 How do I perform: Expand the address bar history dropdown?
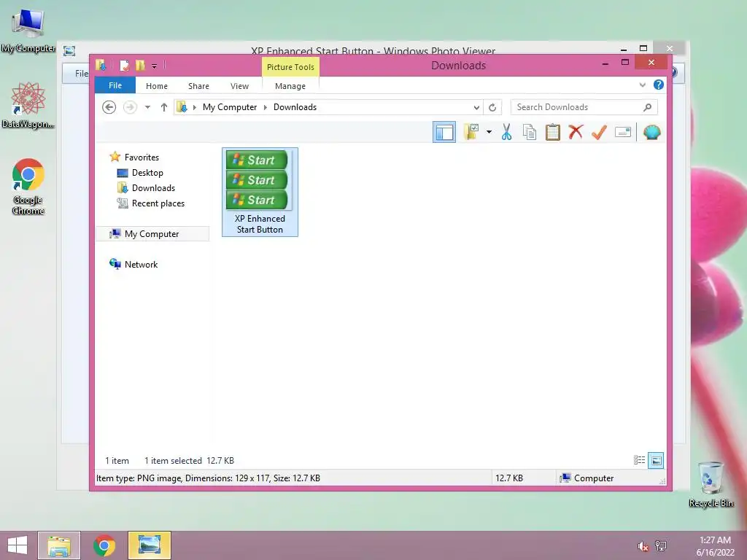[476, 108]
